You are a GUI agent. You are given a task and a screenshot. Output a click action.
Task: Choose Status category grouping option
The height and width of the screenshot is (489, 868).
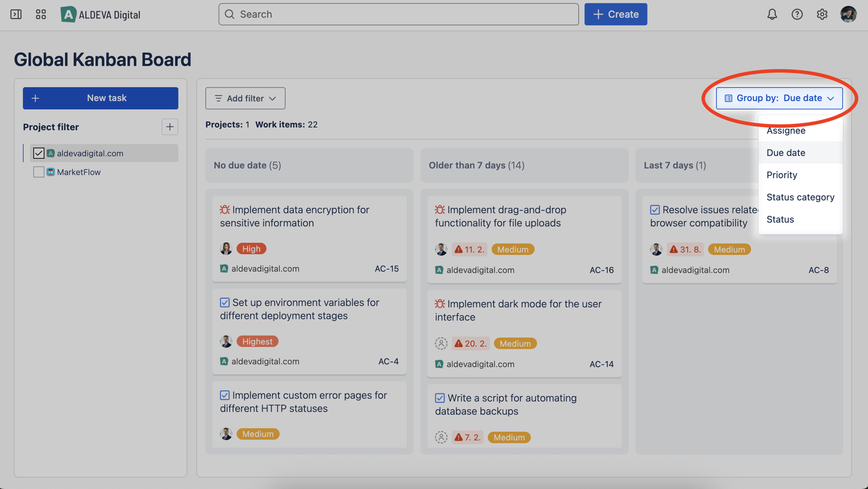click(x=800, y=197)
